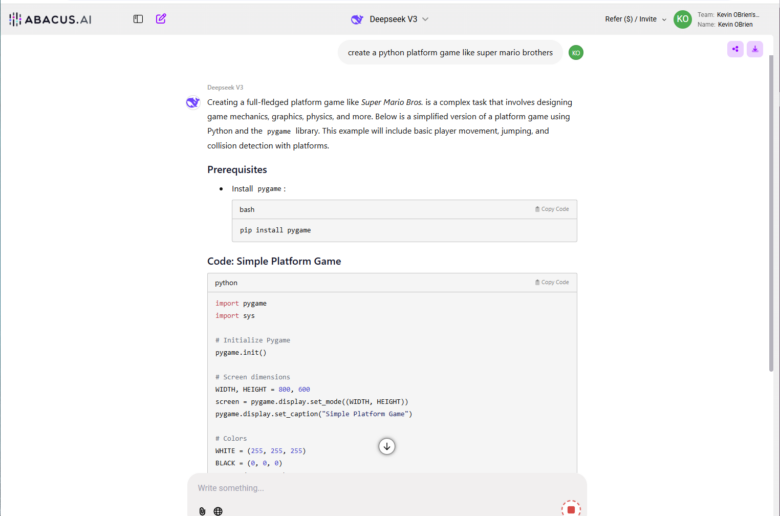Click the screen = pygame.display.set_mode line

click(312, 402)
